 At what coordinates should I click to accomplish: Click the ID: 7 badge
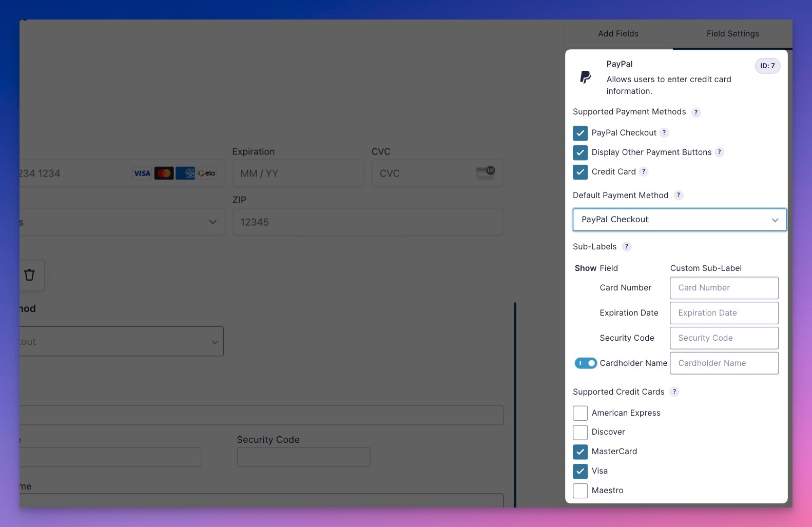tap(767, 66)
